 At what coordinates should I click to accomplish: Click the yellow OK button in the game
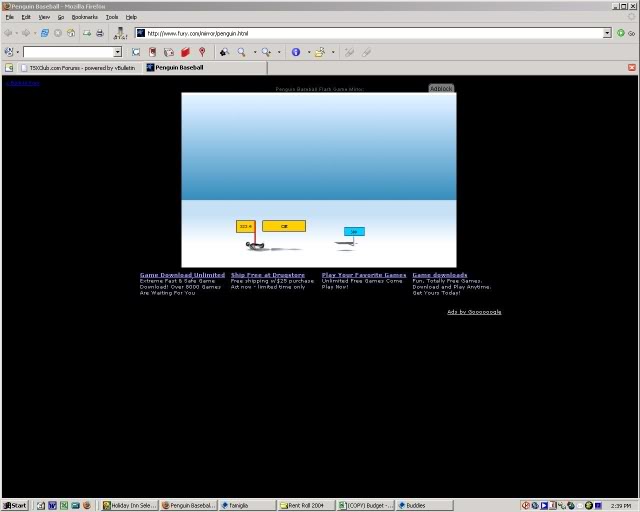pyautogui.click(x=284, y=226)
